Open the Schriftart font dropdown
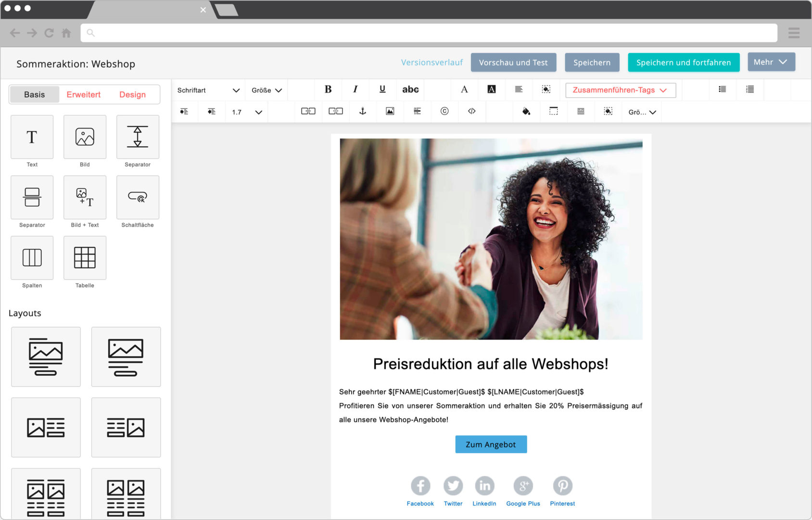Viewport: 812px width, 520px height. tap(208, 90)
